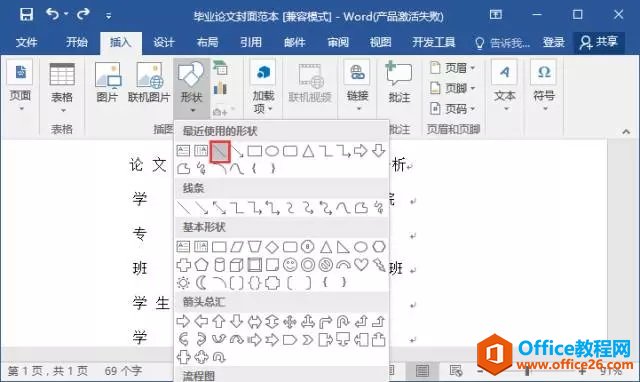
Task: Select the highlighted line shape in recent shapes
Action: pos(220,152)
